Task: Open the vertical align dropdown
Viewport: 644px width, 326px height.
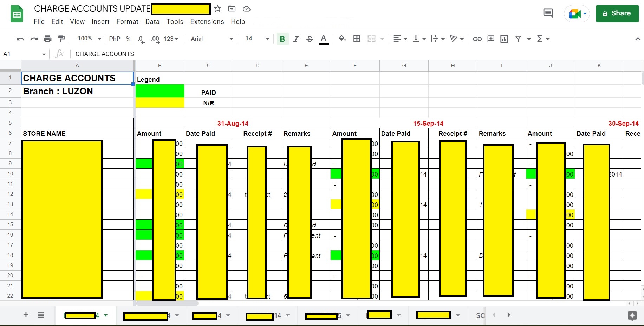Action: pos(419,39)
